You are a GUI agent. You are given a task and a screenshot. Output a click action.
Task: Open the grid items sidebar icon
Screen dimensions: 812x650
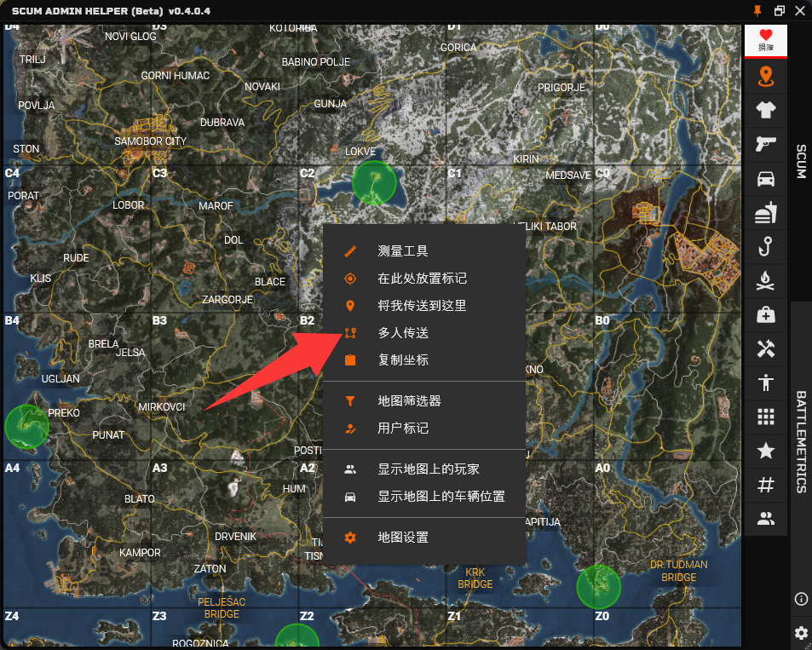click(765, 417)
